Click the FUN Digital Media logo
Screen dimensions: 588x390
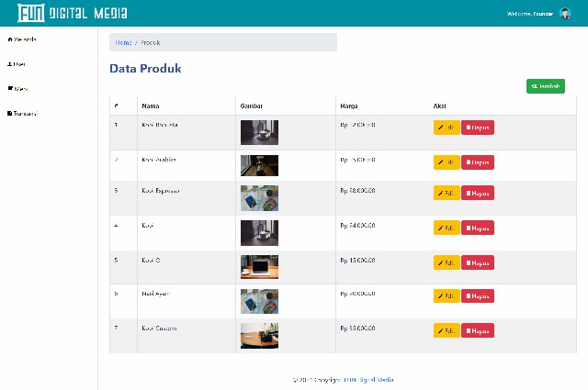point(73,13)
